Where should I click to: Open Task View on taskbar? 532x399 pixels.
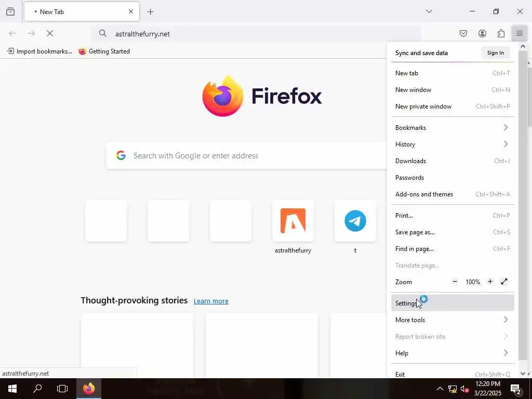tap(62, 389)
